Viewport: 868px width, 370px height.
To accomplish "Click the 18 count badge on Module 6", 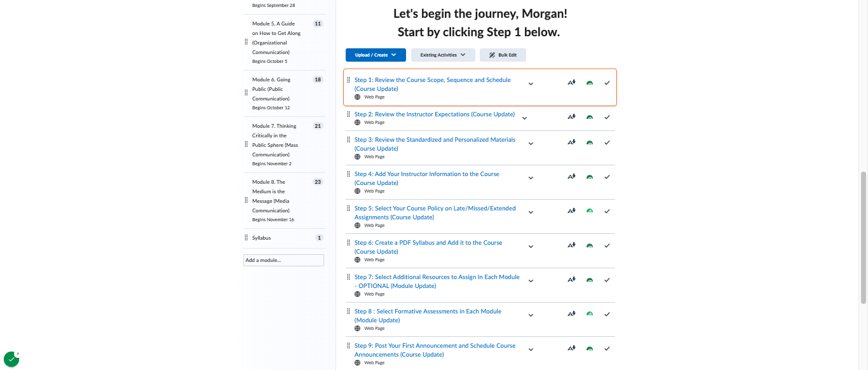I will [x=318, y=79].
